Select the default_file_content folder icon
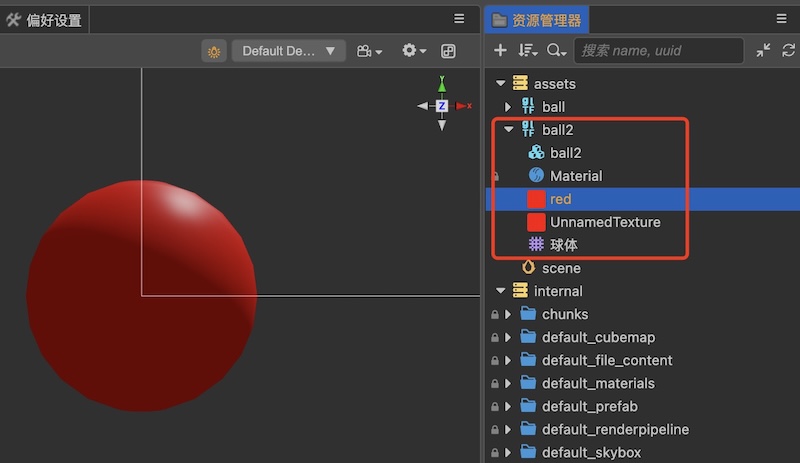The image size is (800, 463). click(528, 359)
